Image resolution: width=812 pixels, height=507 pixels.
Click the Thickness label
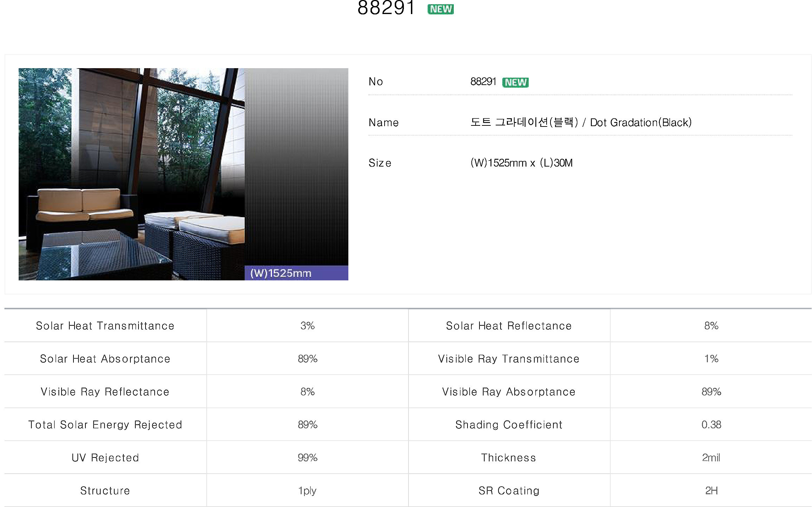[509, 458]
